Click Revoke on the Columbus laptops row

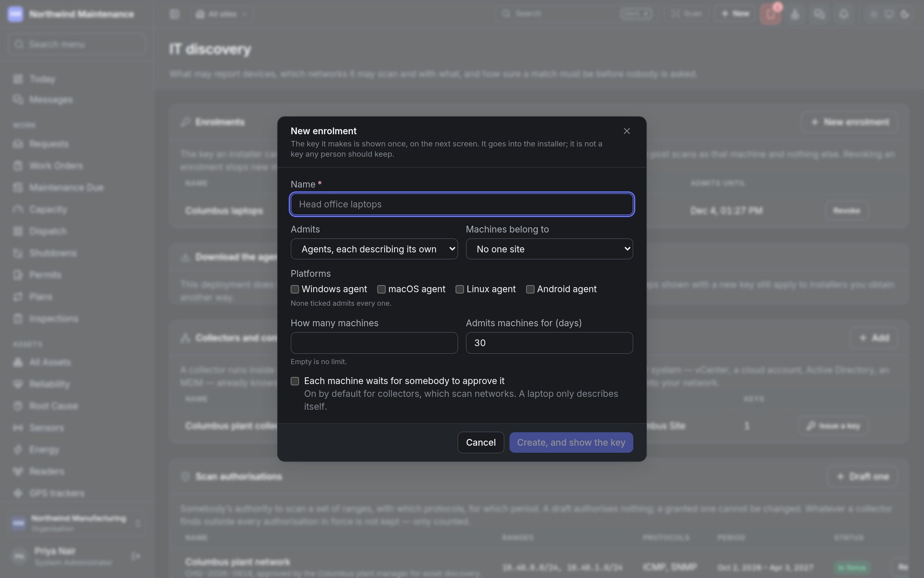(846, 211)
